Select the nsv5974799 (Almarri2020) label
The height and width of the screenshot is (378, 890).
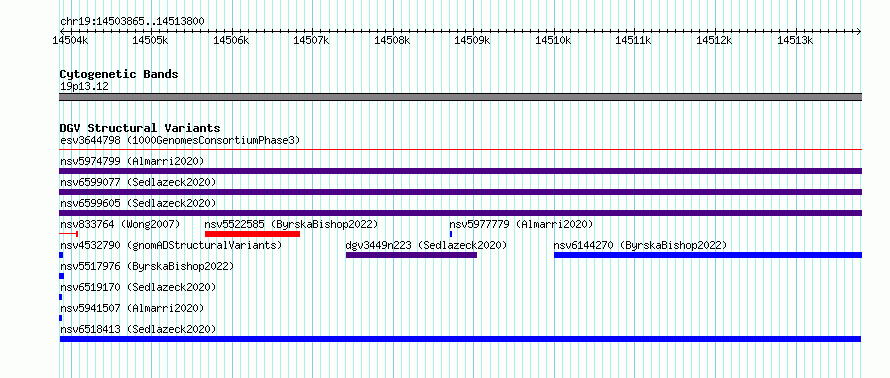coord(132,161)
